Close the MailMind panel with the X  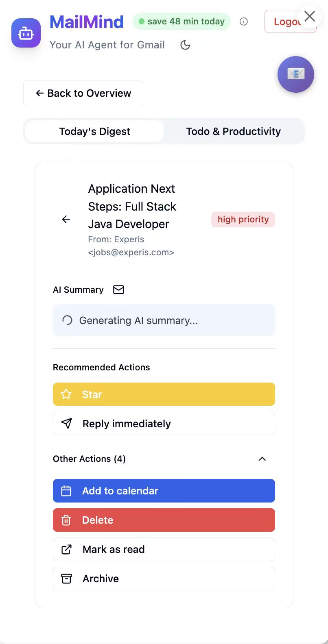pyautogui.click(x=310, y=16)
